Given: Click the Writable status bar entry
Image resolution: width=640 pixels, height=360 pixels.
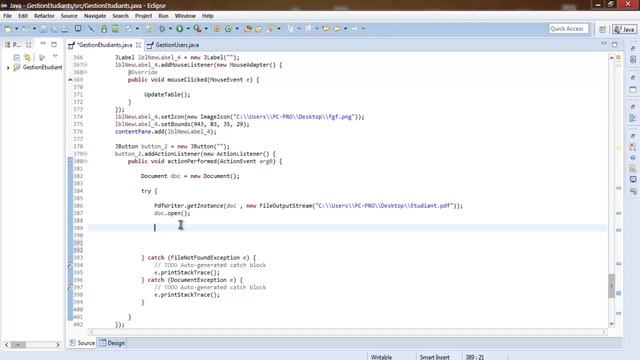Looking at the screenshot, I should 381,357.
